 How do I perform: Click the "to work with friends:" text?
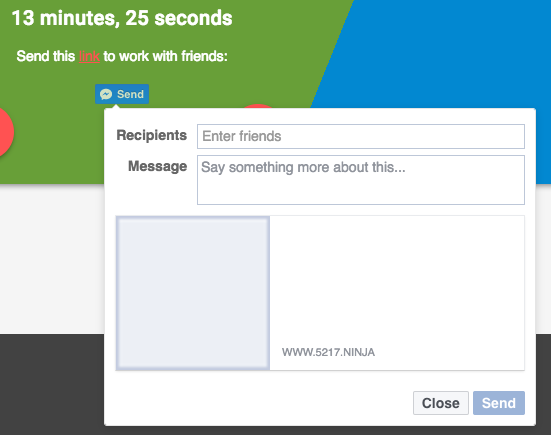(x=166, y=56)
